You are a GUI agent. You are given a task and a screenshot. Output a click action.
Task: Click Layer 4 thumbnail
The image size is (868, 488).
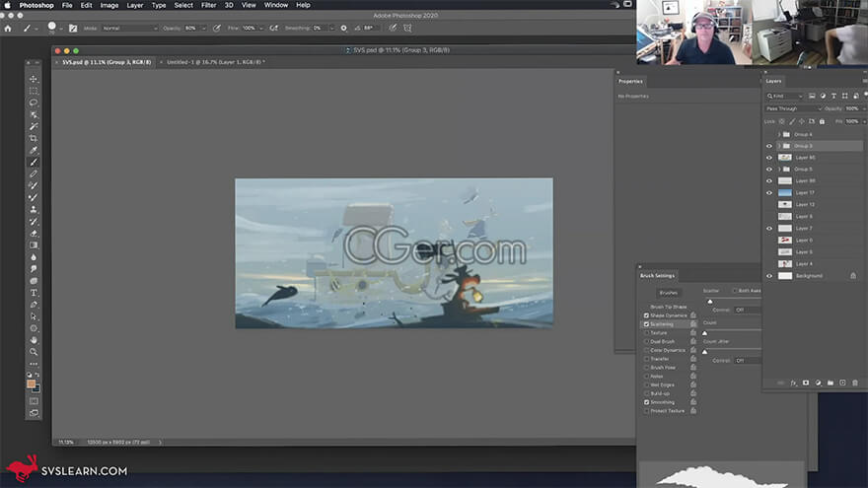785,264
